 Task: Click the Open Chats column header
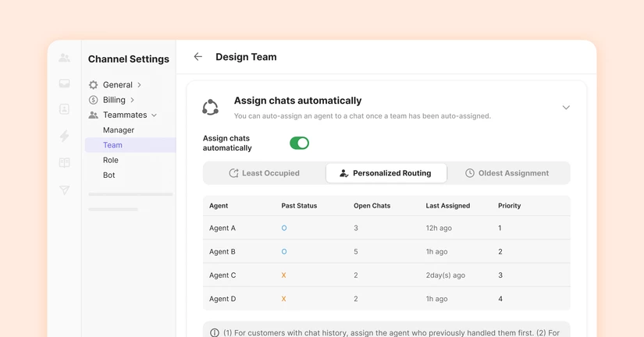(372, 206)
